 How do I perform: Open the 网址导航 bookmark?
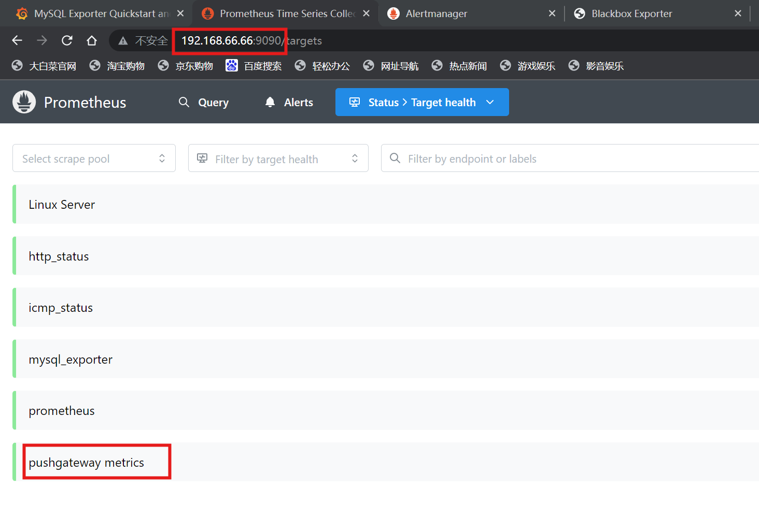(391, 66)
